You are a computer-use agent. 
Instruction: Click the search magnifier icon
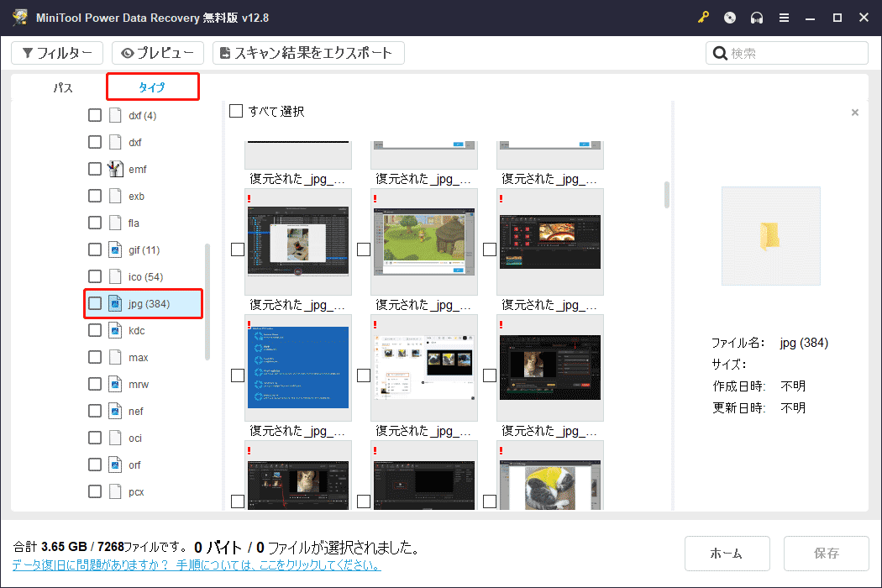[721, 52]
